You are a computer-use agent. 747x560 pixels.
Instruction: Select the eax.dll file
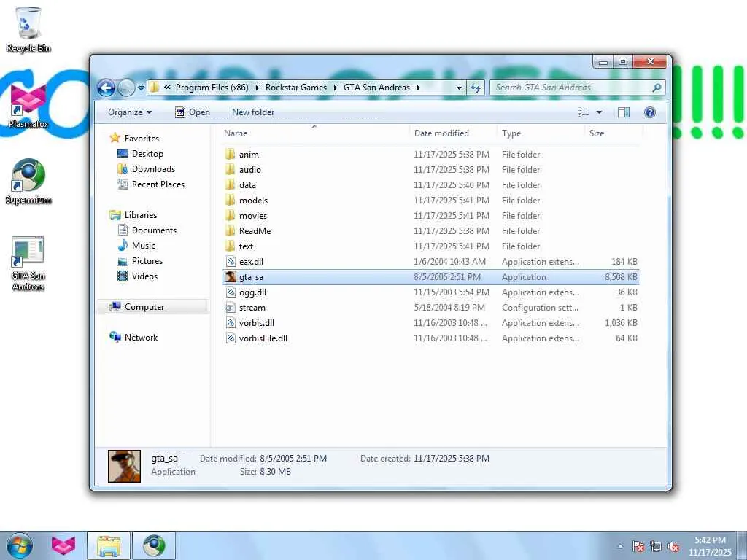coord(430,262)
